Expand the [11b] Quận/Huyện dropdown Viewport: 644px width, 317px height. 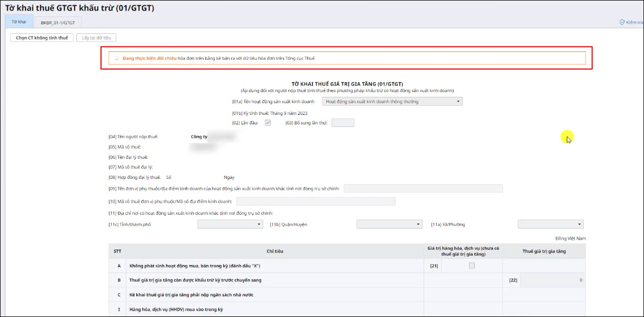[389, 224]
